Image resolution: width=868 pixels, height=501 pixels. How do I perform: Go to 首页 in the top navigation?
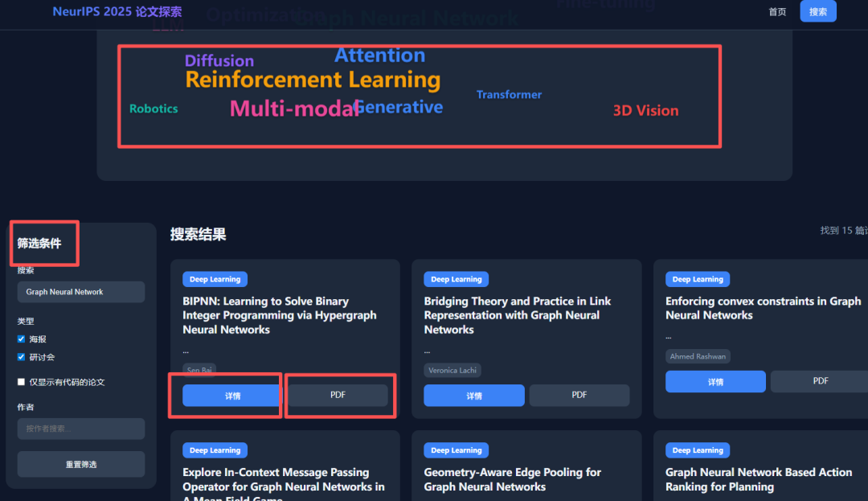coord(777,12)
